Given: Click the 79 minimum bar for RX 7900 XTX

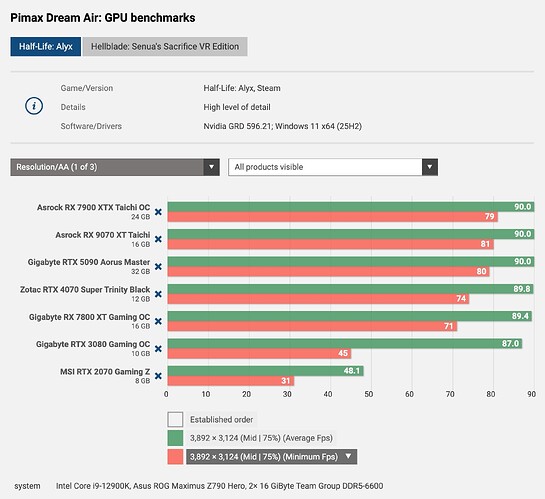Looking at the screenshot, I should (x=333, y=217).
